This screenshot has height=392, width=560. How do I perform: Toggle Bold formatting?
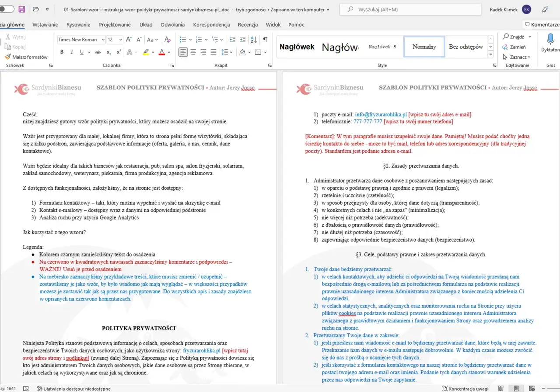tap(62, 52)
